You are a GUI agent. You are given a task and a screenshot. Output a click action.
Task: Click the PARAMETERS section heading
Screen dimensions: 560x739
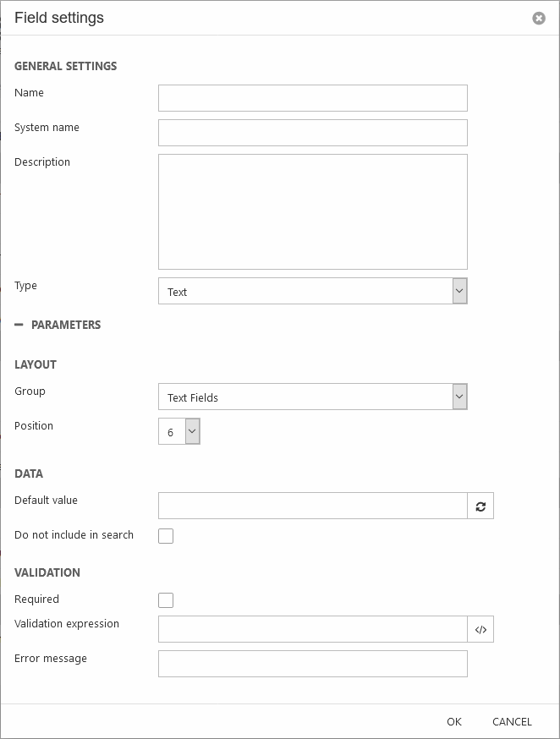tap(66, 325)
